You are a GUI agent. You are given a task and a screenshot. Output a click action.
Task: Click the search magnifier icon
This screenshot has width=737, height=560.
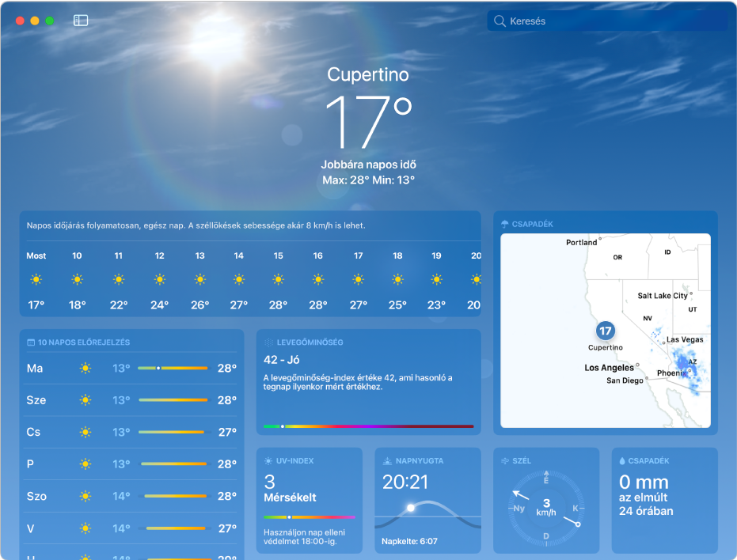[x=500, y=21]
